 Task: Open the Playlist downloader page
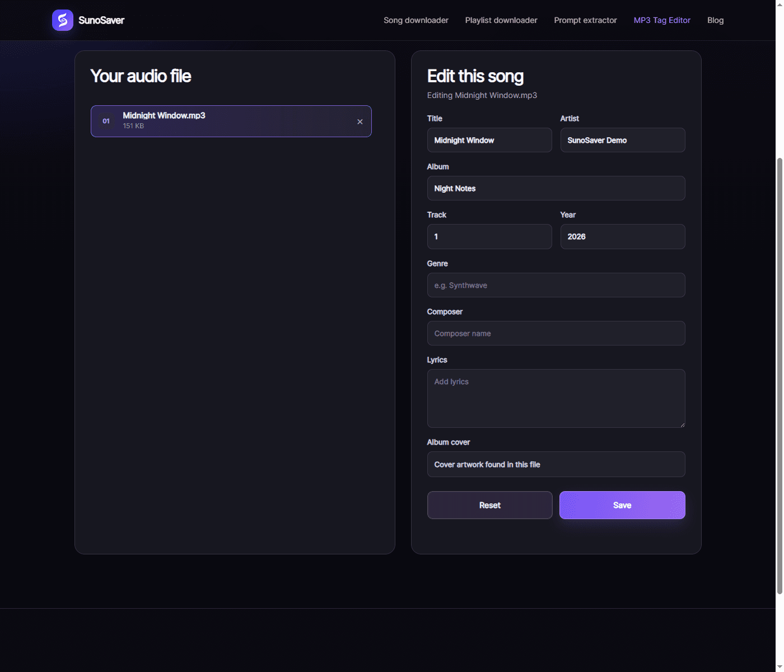(501, 20)
